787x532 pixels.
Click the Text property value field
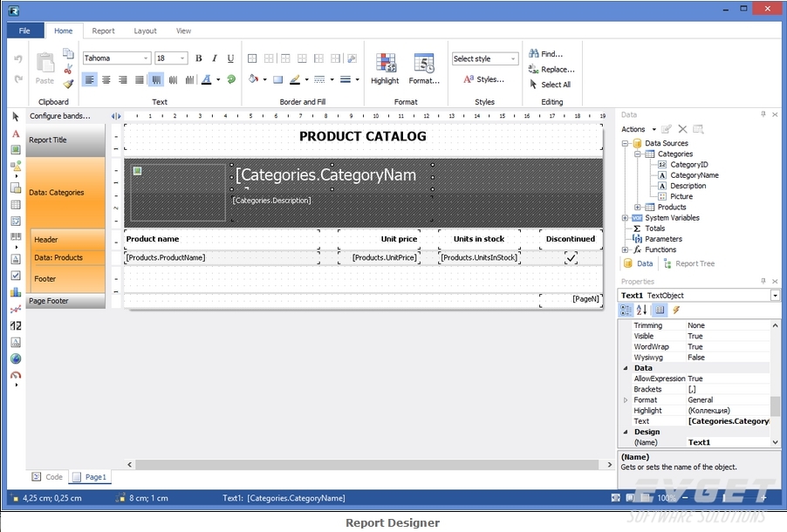[728, 421]
